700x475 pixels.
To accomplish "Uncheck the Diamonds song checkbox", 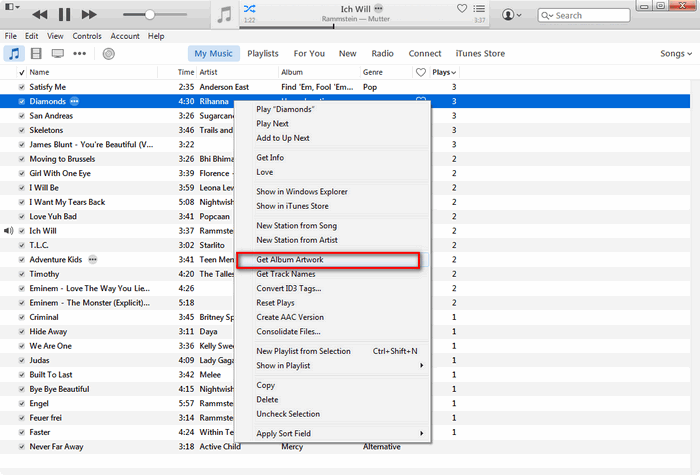I will (x=21, y=101).
